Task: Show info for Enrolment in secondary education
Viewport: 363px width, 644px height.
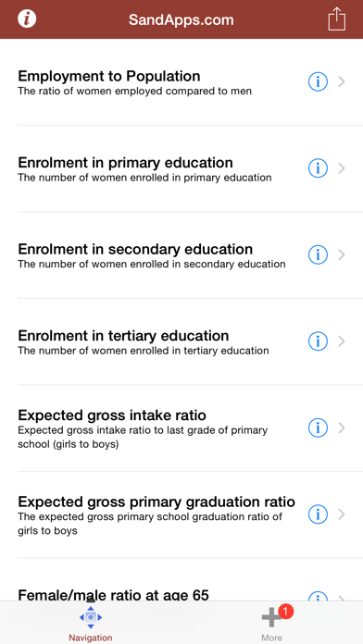Action: pos(318,255)
